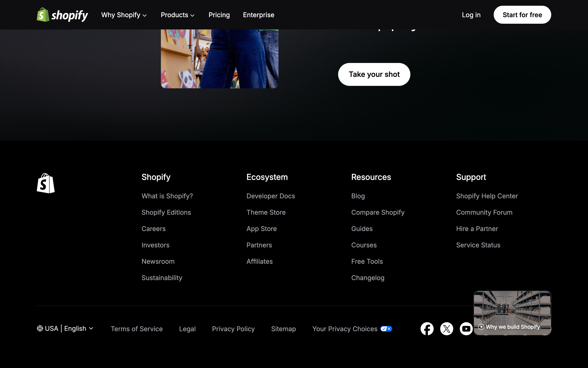Toggle the Your Privacy Choices switch icon

pyautogui.click(x=386, y=329)
